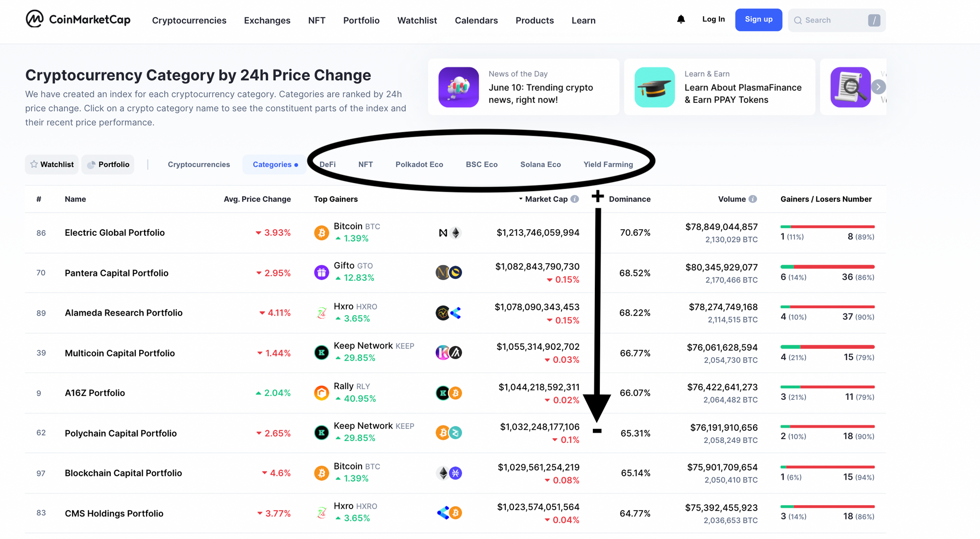
Task: Click the Sign up button
Action: coord(759,20)
